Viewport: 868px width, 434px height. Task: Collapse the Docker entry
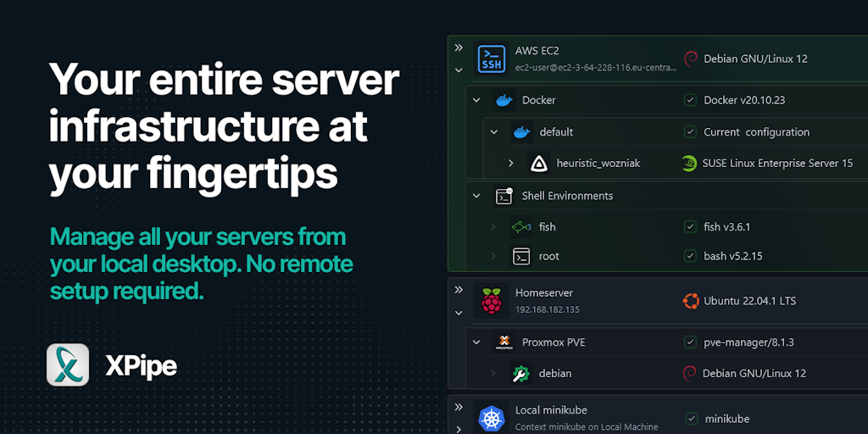tap(476, 100)
